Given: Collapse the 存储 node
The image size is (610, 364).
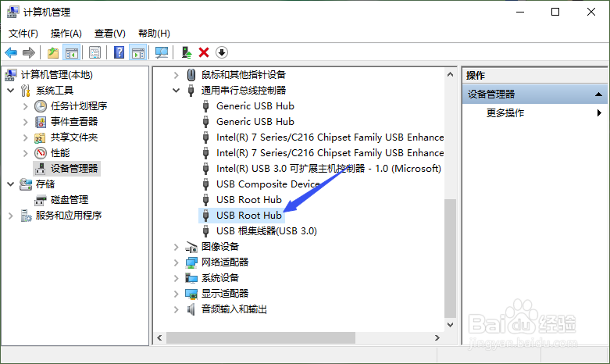Looking at the screenshot, I should coord(11,184).
